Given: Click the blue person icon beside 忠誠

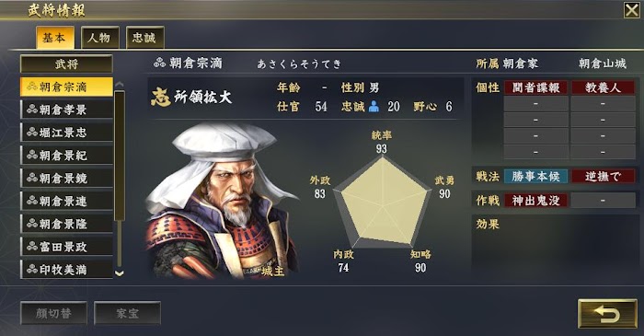Looking at the screenshot, I should 374,107.
